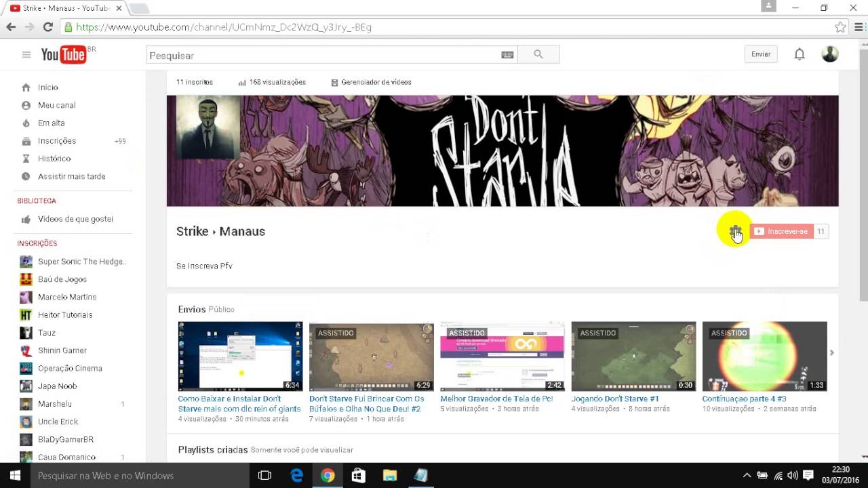The width and height of the screenshot is (868, 488).
Task: Open the 11 inscritos link
Action: pos(195,82)
